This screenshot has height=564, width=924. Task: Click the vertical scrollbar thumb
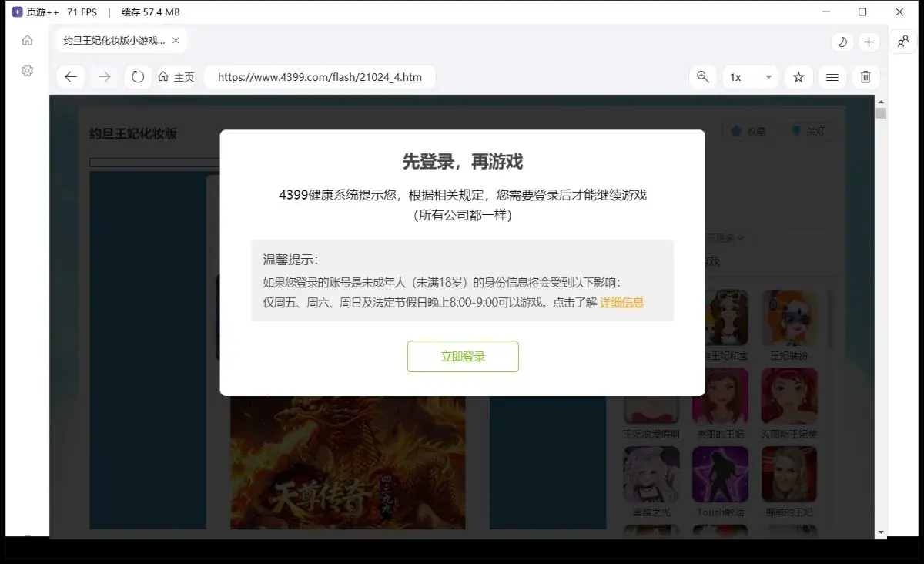pos(881,113)
